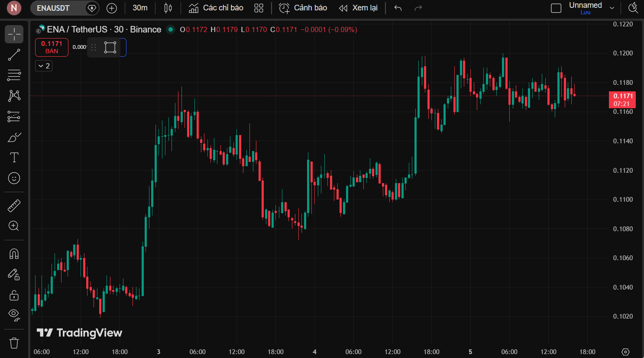The height and width of the screenshot is (358, 644).
Task: Expand the collapsed indicators legend 2
Action: 44,66
